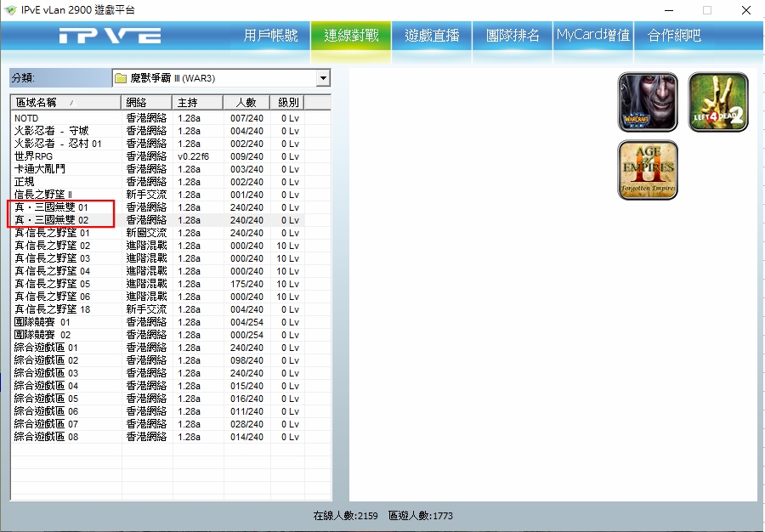Open the MyCard增值 tab
765x532 pixels.
pyautogui.click(x=593, y=36)
